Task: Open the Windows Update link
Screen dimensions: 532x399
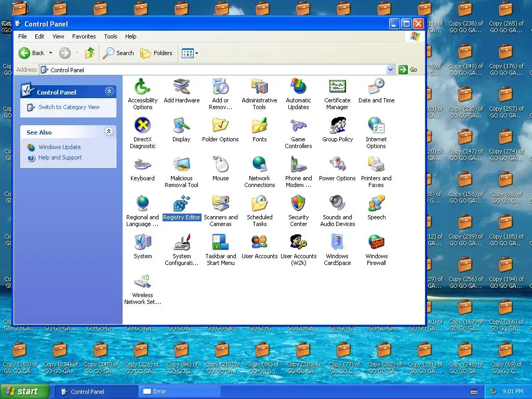Action: point(59,147)
